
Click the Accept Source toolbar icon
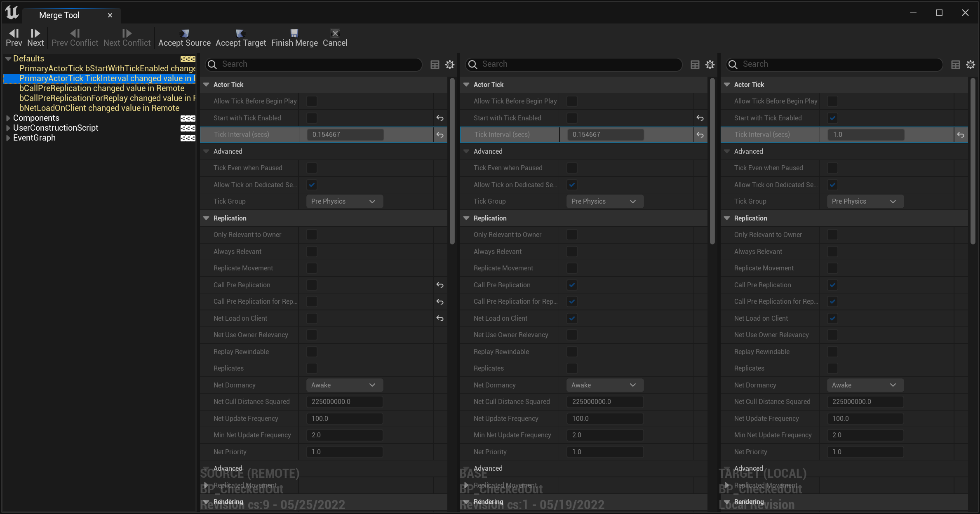tap(185, 33)
